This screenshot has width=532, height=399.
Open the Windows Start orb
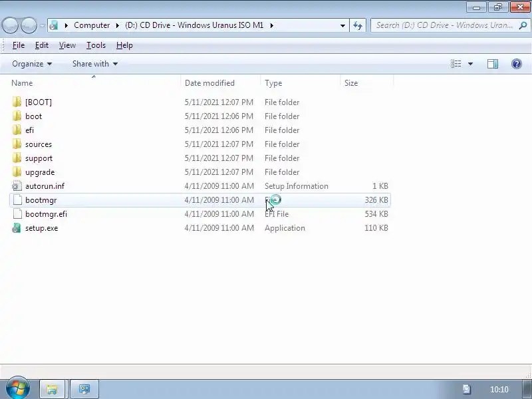[x=18, y=388]
